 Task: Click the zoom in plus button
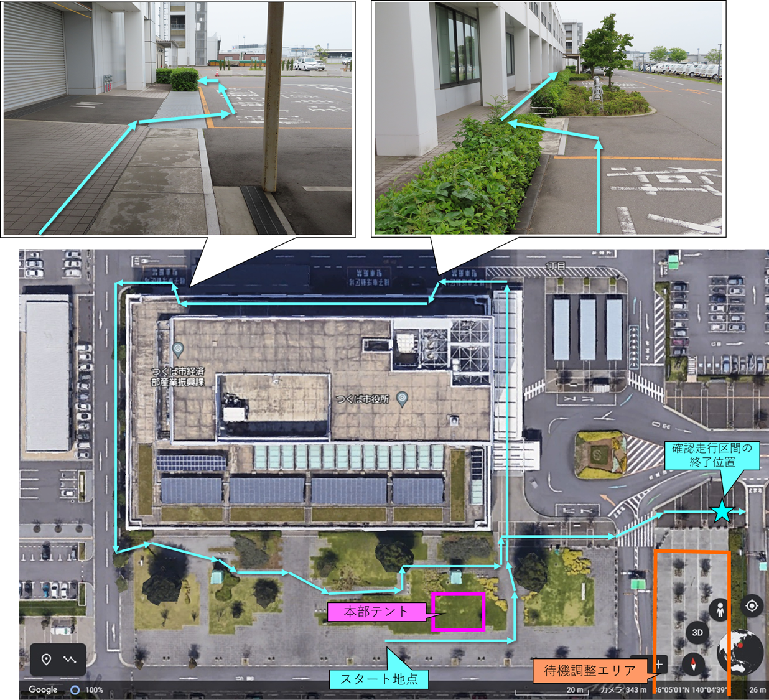click(659, 663)
